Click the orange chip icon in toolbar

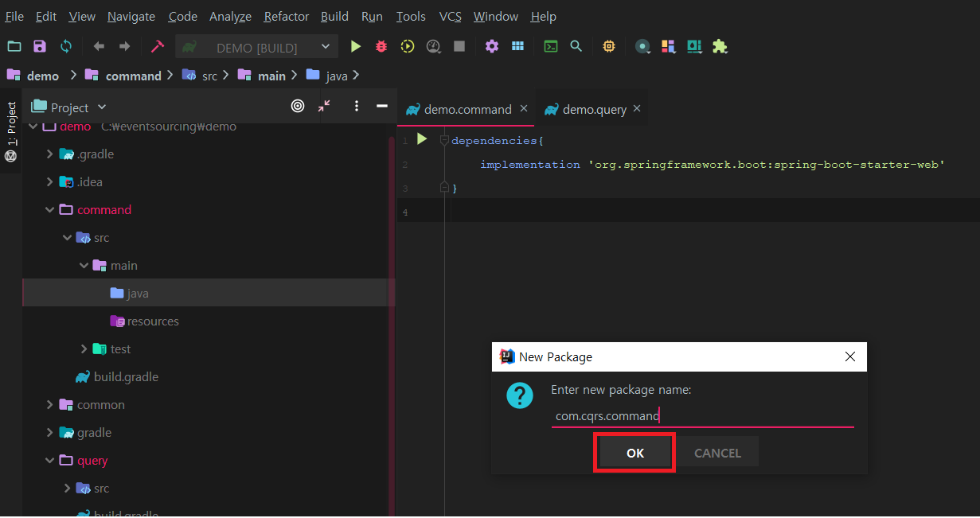(x=609, y=47)
